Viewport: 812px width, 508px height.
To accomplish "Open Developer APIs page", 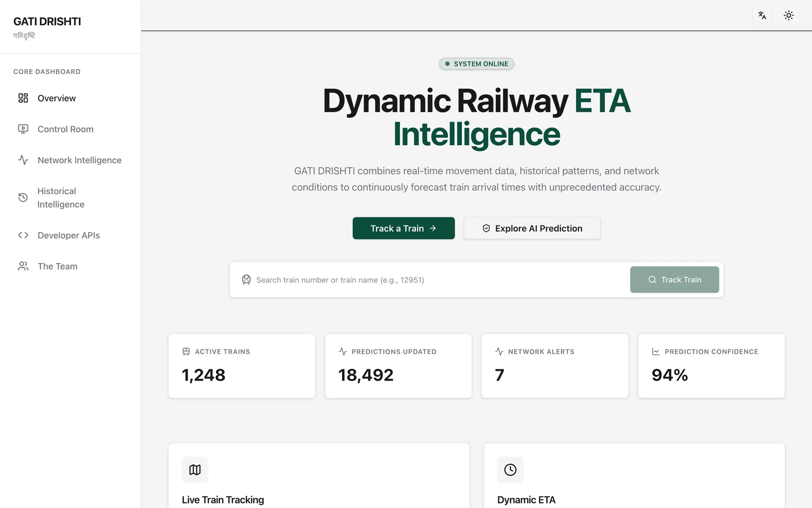I will tap(71, 235).
